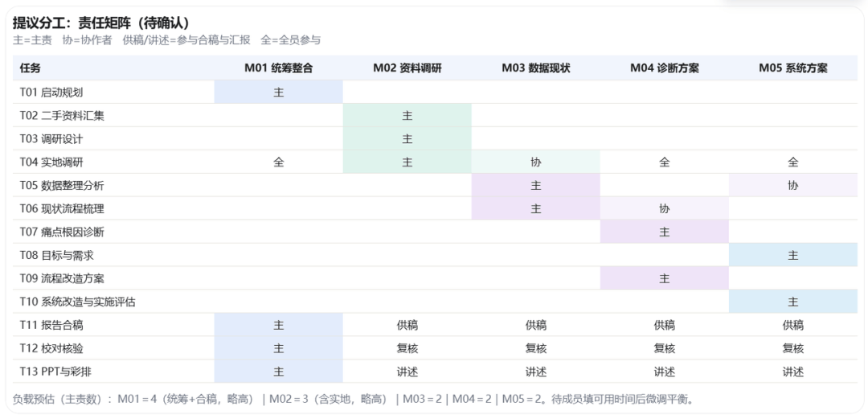The image size is (868, 419).
Task: Click the 主 cell in T08 目标与需求 row
Action: coord(793,255)
